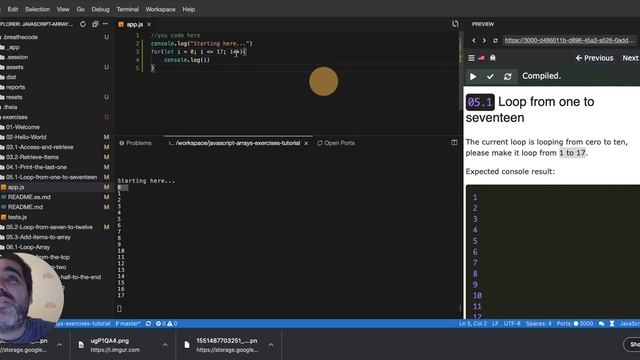The image size is (640, 360).
Task: Close the app.js editor tab
Action: coord(149,24)
